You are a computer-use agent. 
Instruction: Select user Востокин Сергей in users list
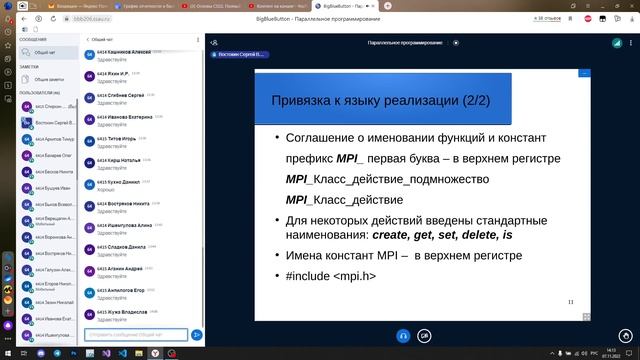pyautogui.click(x=48, y=122)
